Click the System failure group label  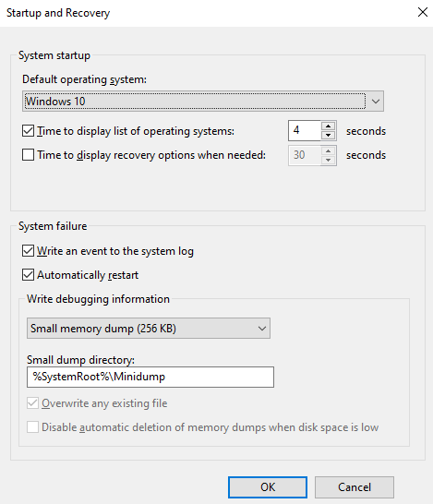click(x=53, y=226)
